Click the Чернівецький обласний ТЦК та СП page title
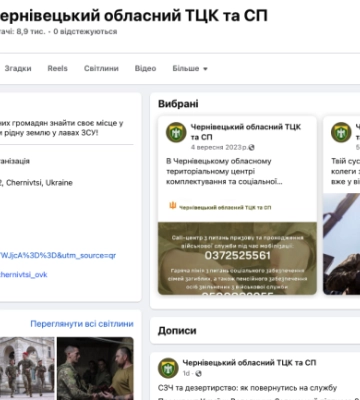 coord(134,16)
